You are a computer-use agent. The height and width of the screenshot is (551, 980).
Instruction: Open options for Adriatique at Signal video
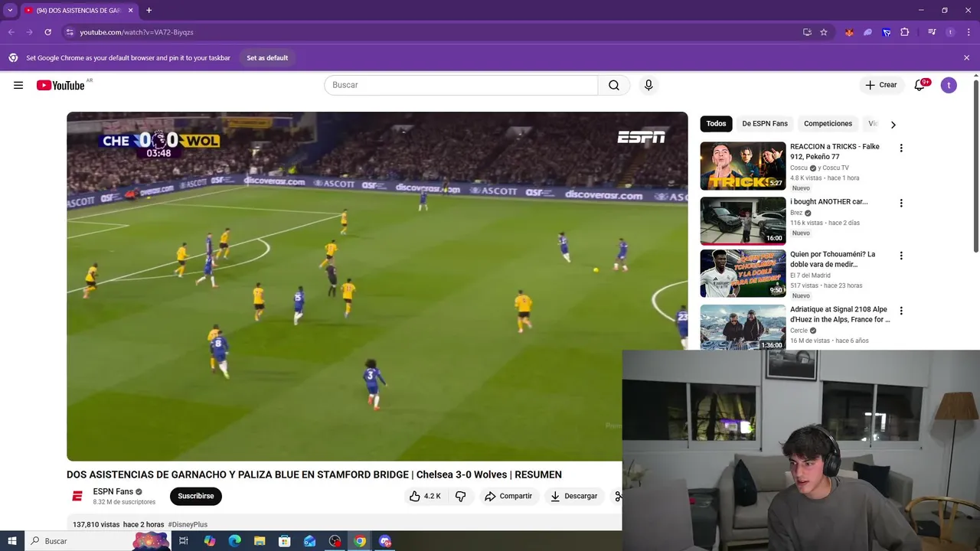(x=901, y=311)
